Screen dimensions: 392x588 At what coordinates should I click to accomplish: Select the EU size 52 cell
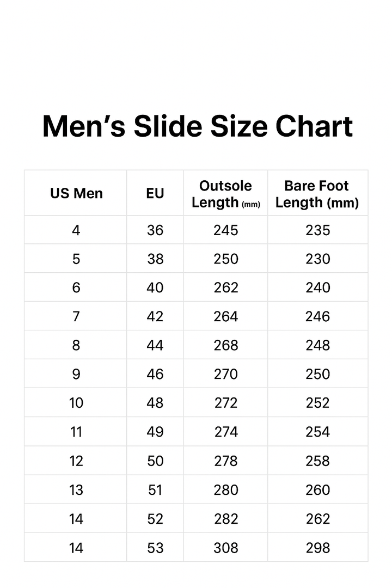155,519
